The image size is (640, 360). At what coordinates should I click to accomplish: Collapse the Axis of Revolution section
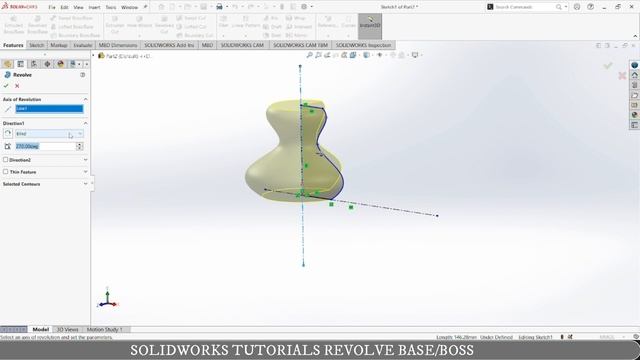tap(85, 99)
